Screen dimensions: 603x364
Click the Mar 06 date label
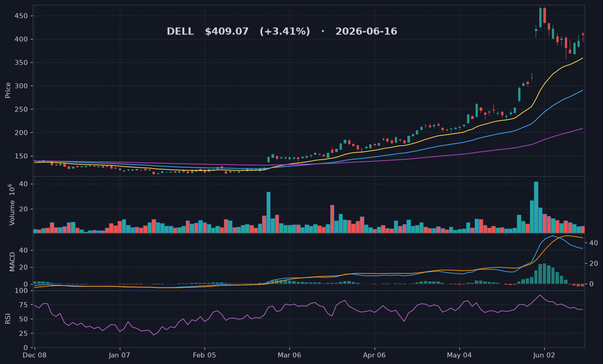(289, 355)
